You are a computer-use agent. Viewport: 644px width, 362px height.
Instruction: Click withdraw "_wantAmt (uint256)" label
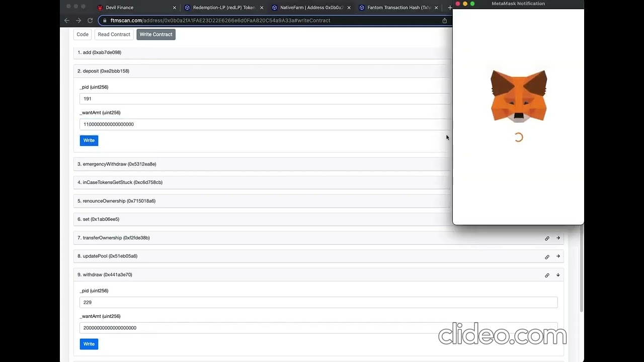point(100,316)
